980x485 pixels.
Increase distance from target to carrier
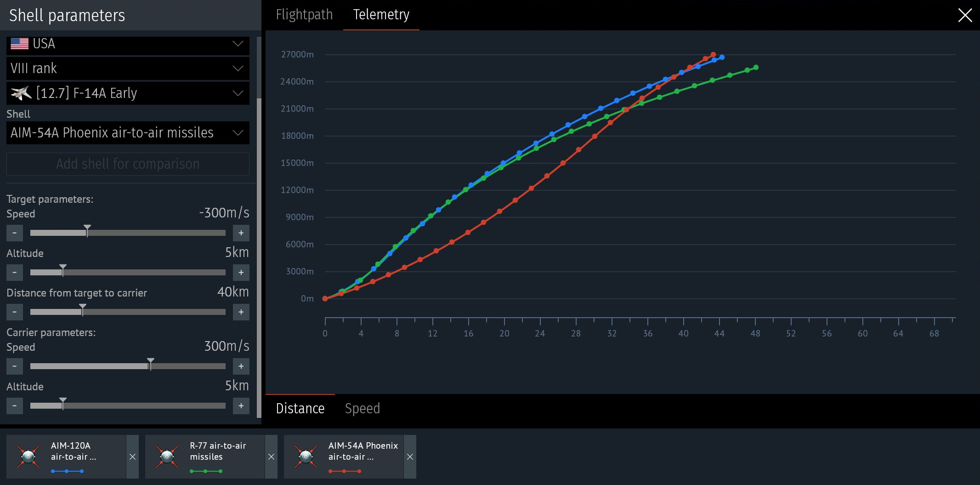point(241,312)
